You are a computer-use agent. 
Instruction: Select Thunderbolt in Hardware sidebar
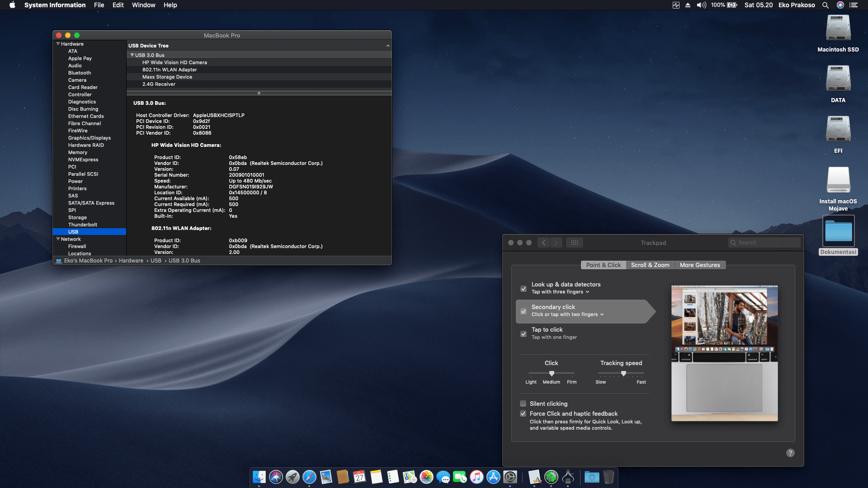click(83, 225)
